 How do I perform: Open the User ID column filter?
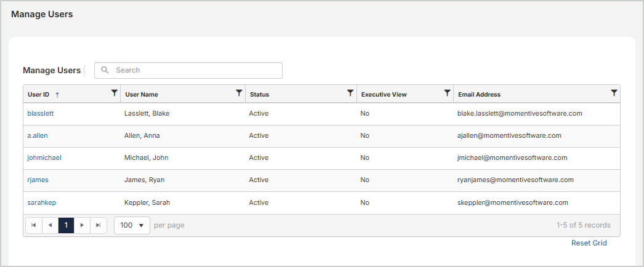(114, 93)
